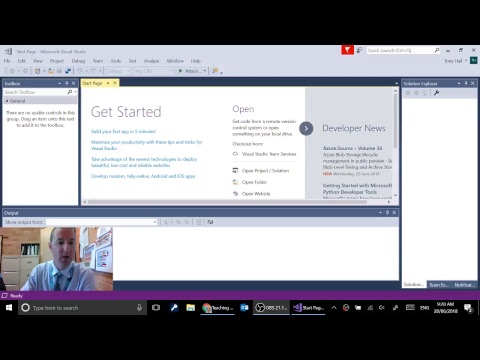Switch to the Notifications bottom tab

[x=464, y=285]
